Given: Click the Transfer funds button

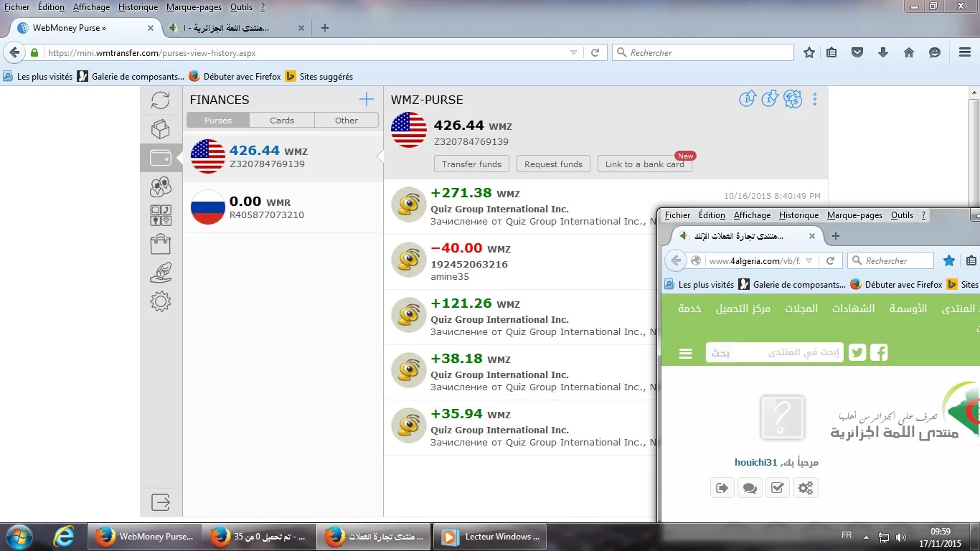Looking at the screenshot, I should coord(471,164).
